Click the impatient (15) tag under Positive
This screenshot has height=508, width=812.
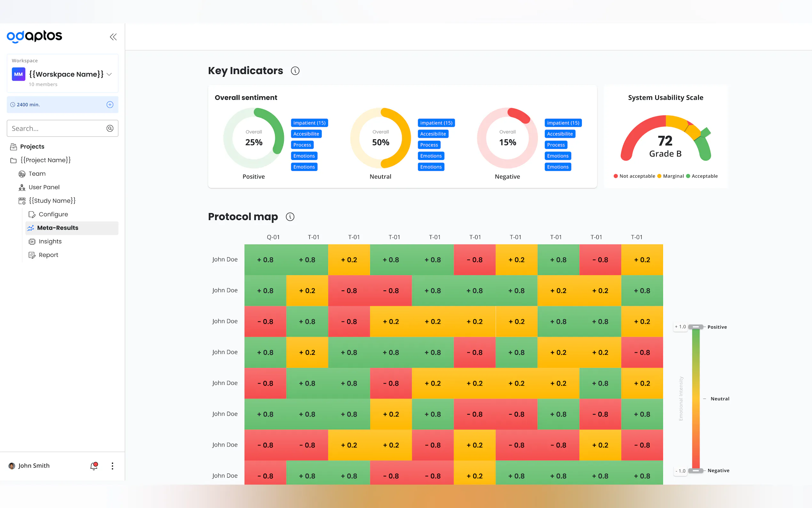tap(309, 123)
